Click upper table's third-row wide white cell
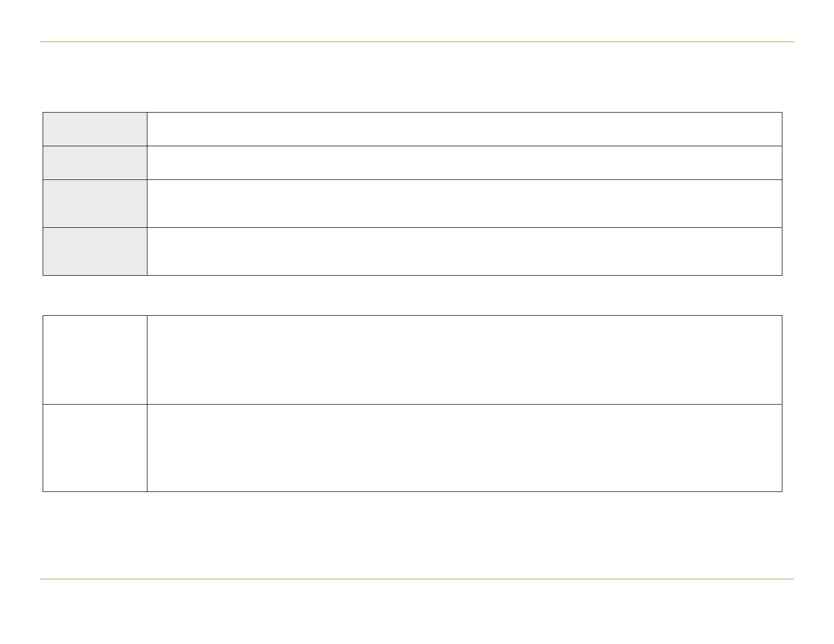Image resolution: width=834 pixels, height=644 pixels. pos(464,203)
